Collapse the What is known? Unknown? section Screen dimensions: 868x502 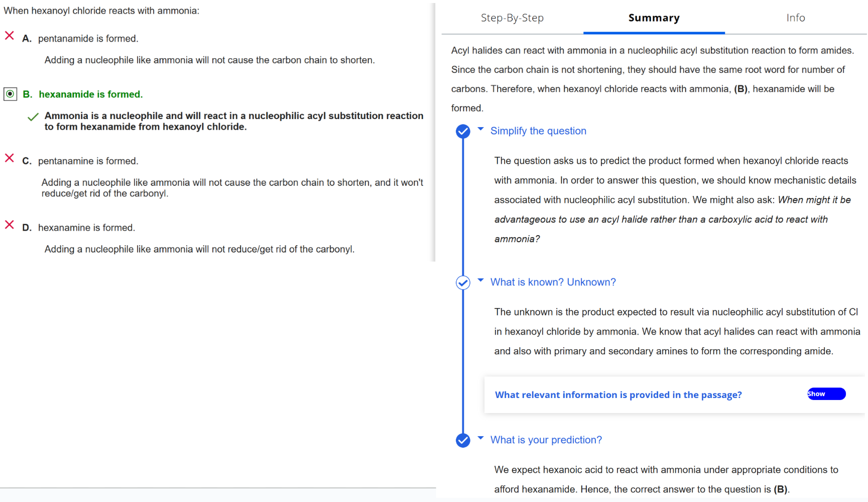tap(481, 280)
